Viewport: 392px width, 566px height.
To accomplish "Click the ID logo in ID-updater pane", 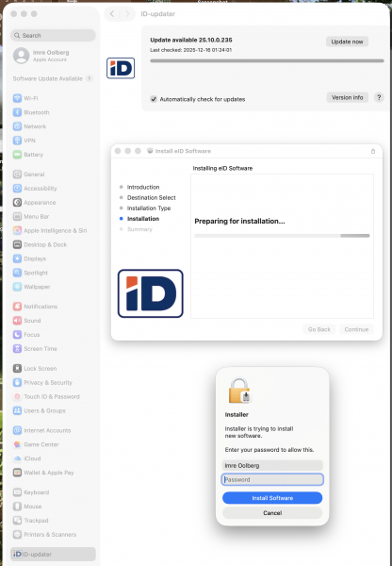I will (x=121, y=68).
